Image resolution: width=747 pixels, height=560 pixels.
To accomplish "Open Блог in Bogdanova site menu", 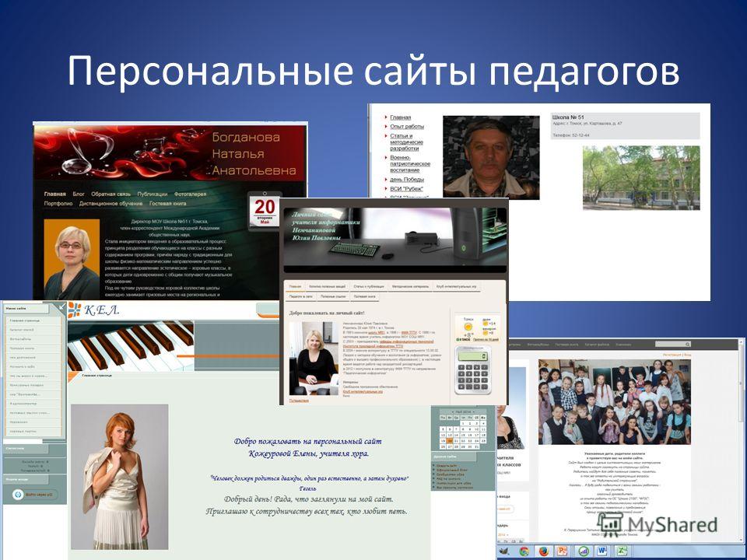I will 79,194.
